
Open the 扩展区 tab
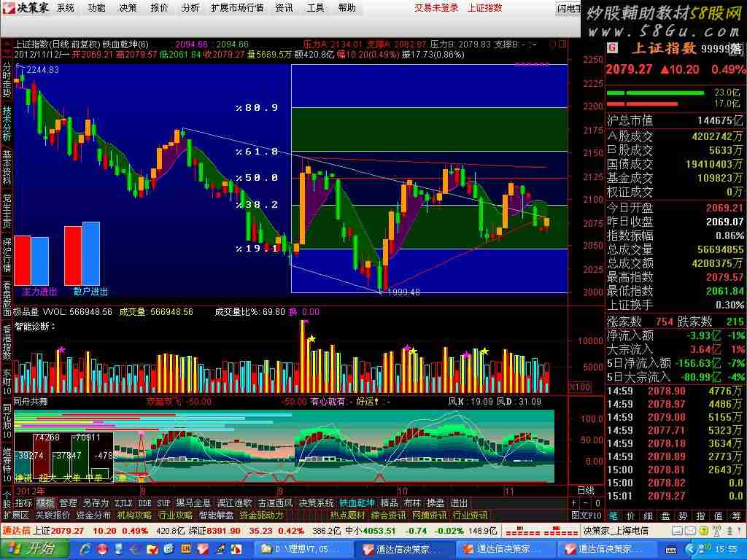pos(16,516)
